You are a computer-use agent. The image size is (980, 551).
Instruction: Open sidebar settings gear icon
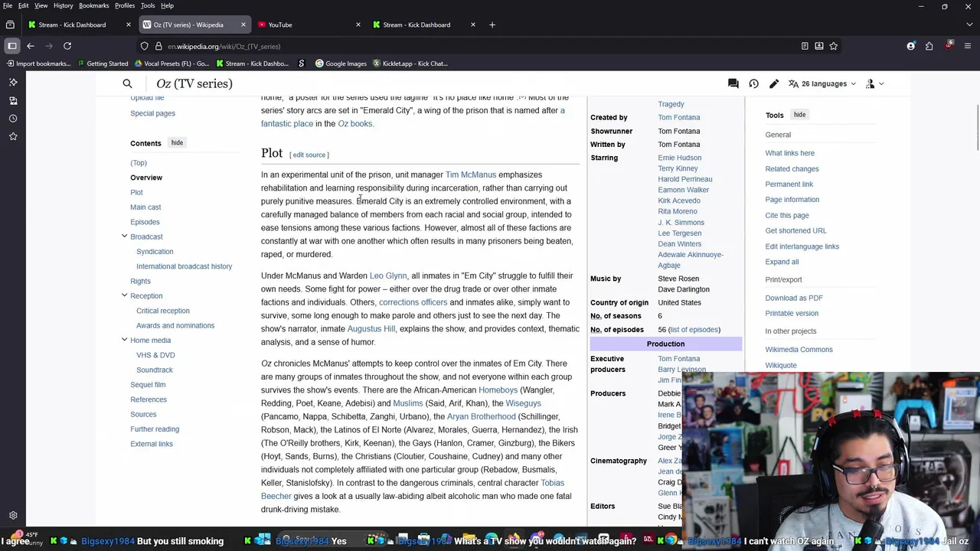(13, 516)
